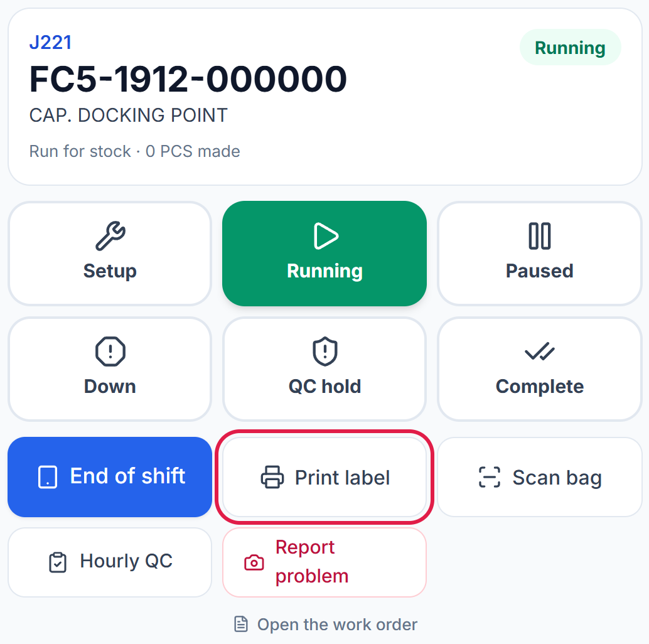Click the Running status badge in header

tap(570, 48)
